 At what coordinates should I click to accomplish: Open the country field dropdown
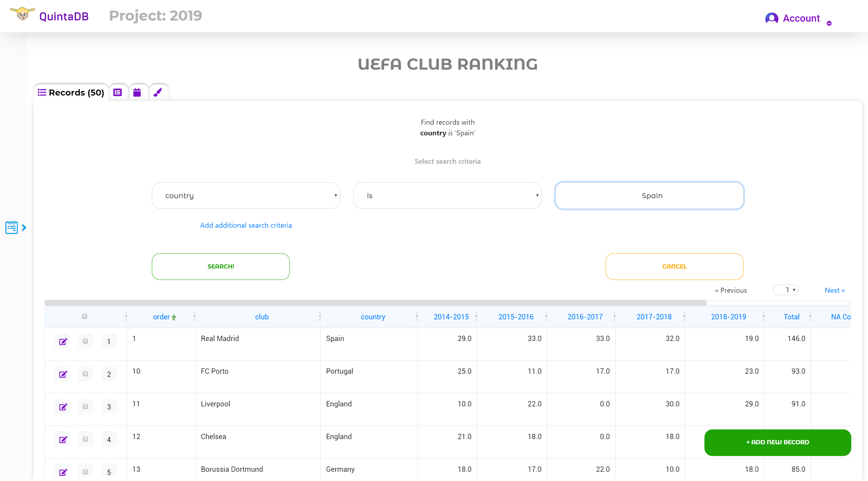click(x=246, y=195)
